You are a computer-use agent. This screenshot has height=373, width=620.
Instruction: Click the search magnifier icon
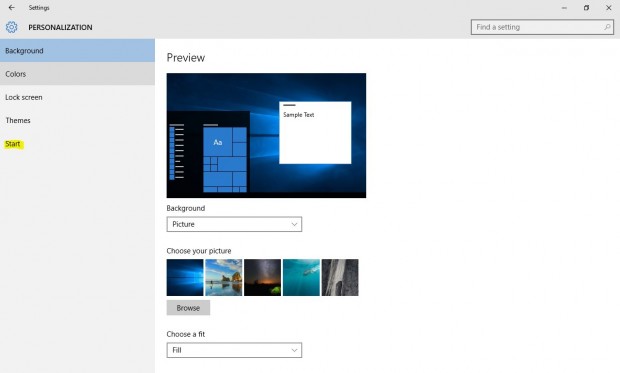click(x=607, y=27)
